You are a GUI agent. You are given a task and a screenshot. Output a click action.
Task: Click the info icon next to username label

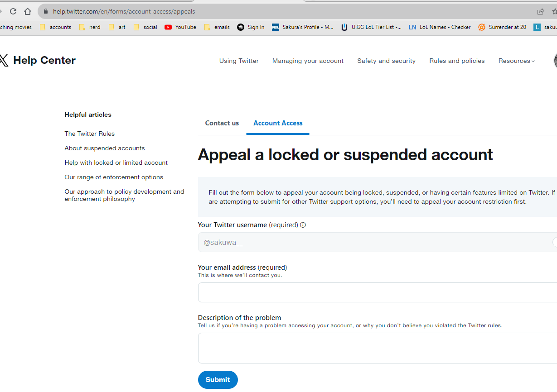pyautogui.click(x=303, y=225)
